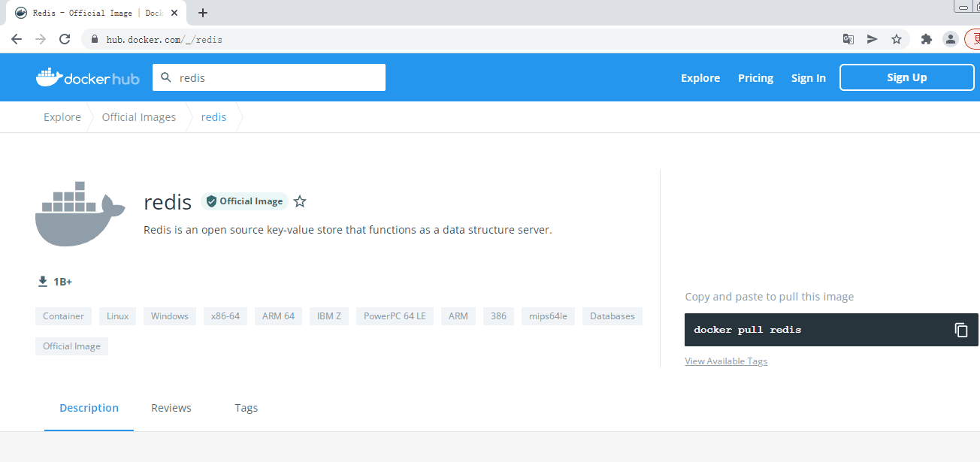The width and height of the screenshot is (980, 462).
Task: Click the search magnifier icon
Action: pos(166,77)
